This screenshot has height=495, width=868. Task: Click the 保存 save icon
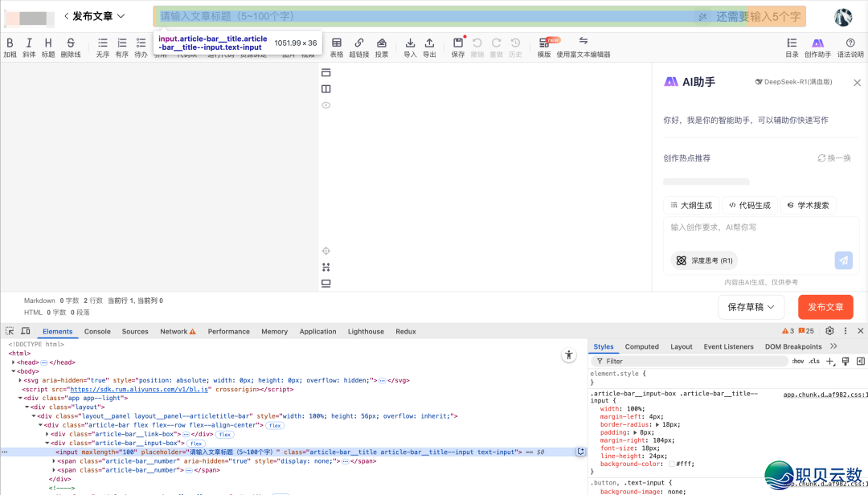457,43
